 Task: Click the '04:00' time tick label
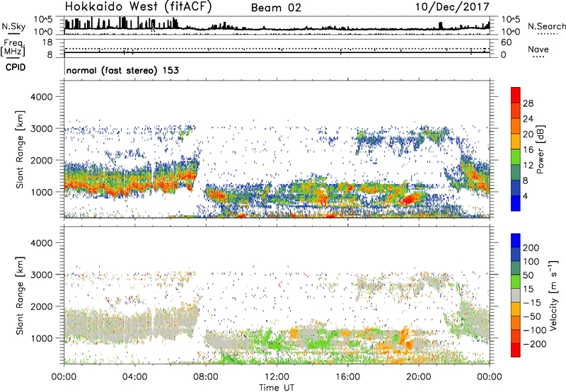click(x=134, y=377)
